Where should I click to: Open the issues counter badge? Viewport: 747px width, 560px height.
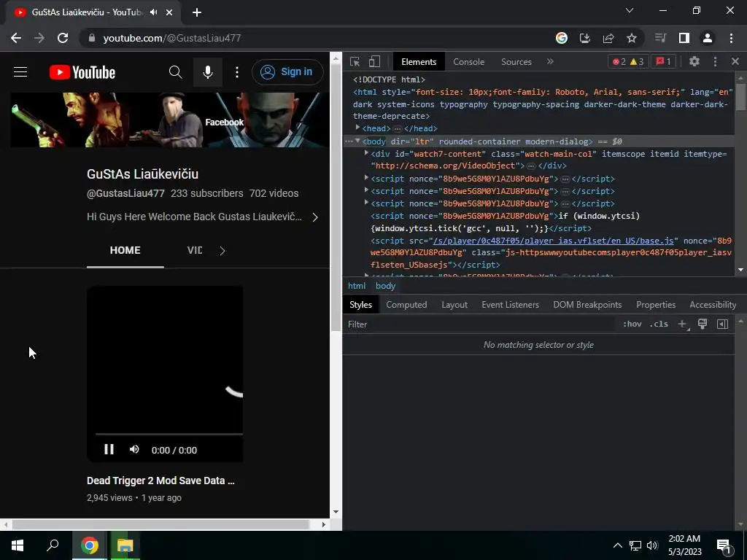663,61
